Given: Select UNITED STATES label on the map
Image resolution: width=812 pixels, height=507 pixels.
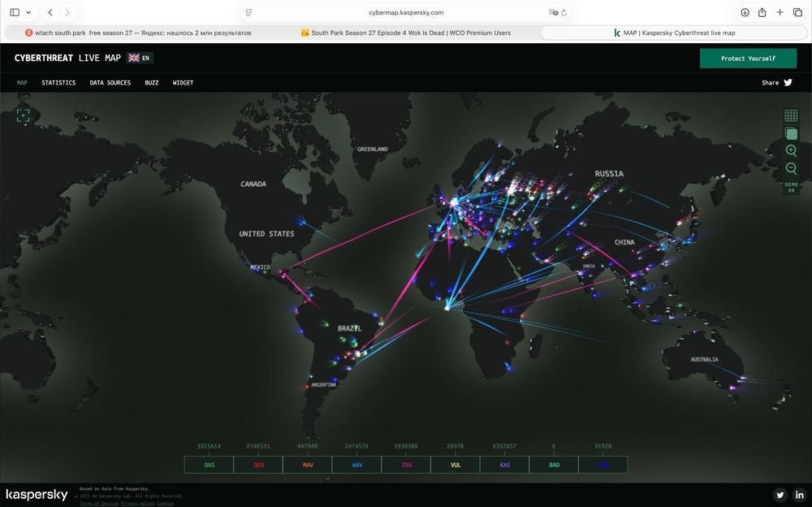Looking at the screenshot, I should (266, 234).
